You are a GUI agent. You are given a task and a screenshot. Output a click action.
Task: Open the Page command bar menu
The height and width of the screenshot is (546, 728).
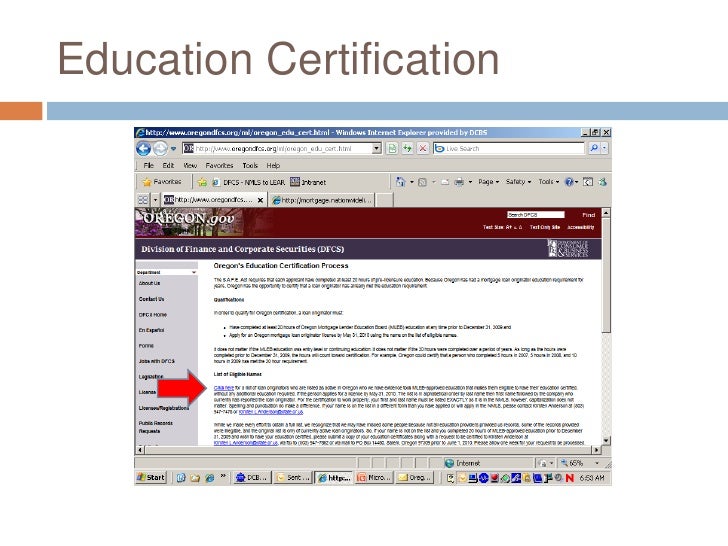[488, 182]
